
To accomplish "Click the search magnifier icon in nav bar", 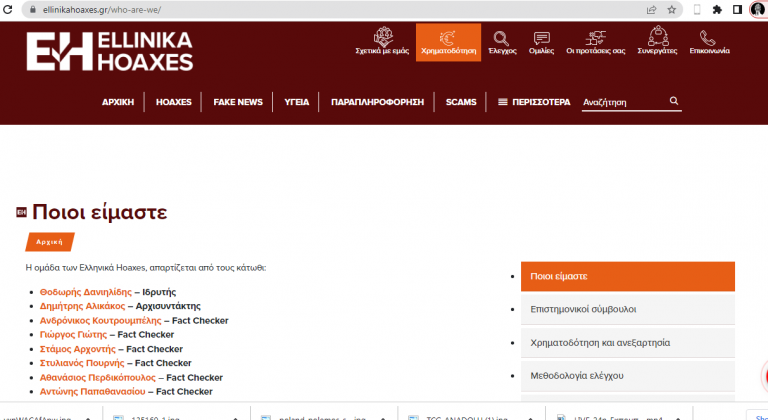I will pos(674,101).
